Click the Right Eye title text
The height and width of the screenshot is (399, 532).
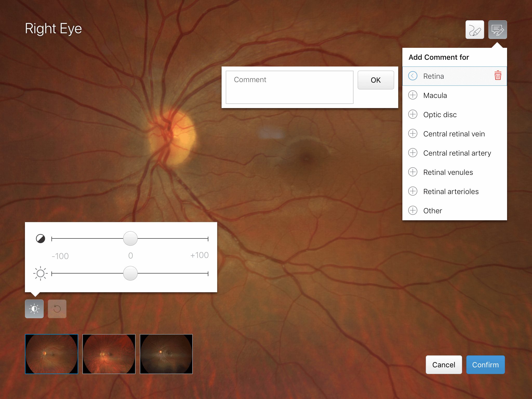pos(53,29)
